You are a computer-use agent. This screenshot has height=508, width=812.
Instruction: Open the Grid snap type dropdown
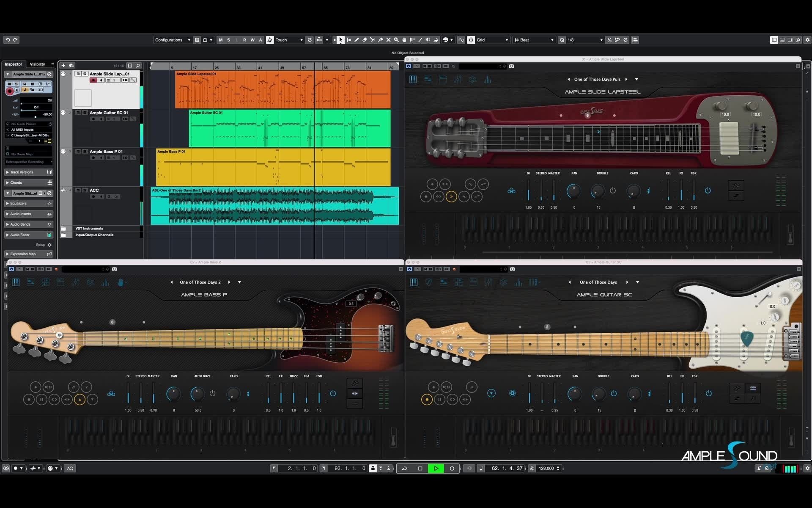(492, 40)
